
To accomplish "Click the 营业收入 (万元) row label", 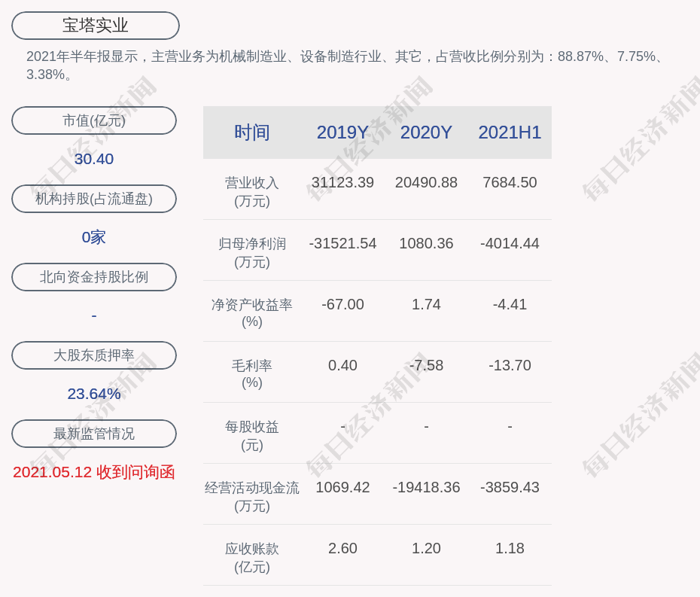I will pos(252,191).
